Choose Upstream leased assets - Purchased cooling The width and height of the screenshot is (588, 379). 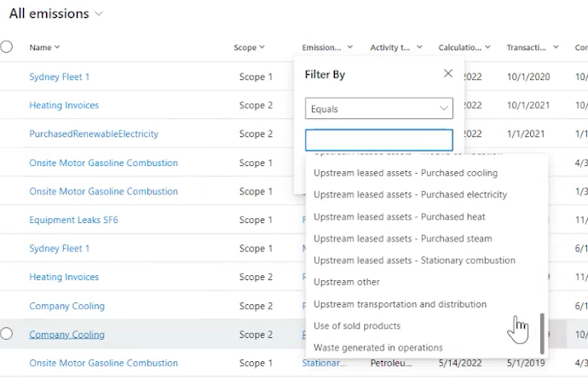coord(406,173)
